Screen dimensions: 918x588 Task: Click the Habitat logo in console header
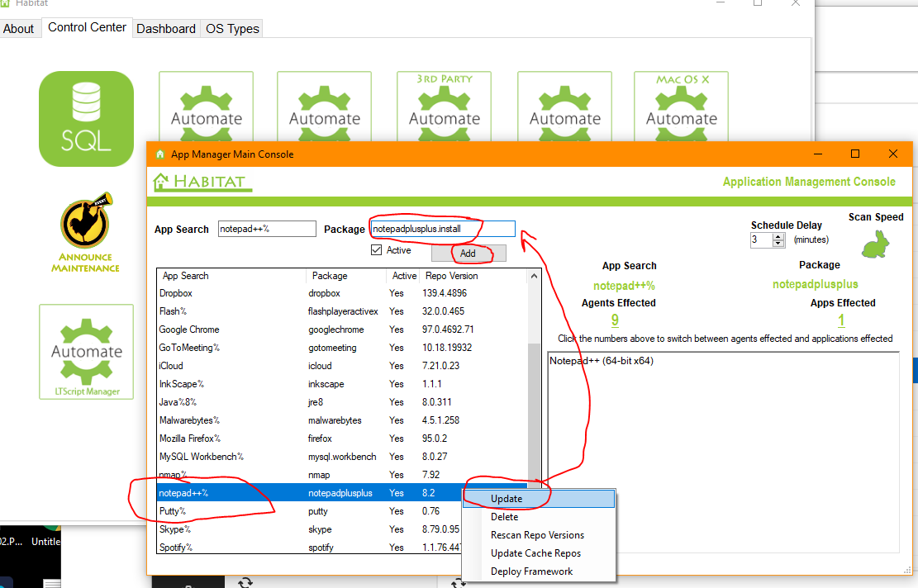202,182
